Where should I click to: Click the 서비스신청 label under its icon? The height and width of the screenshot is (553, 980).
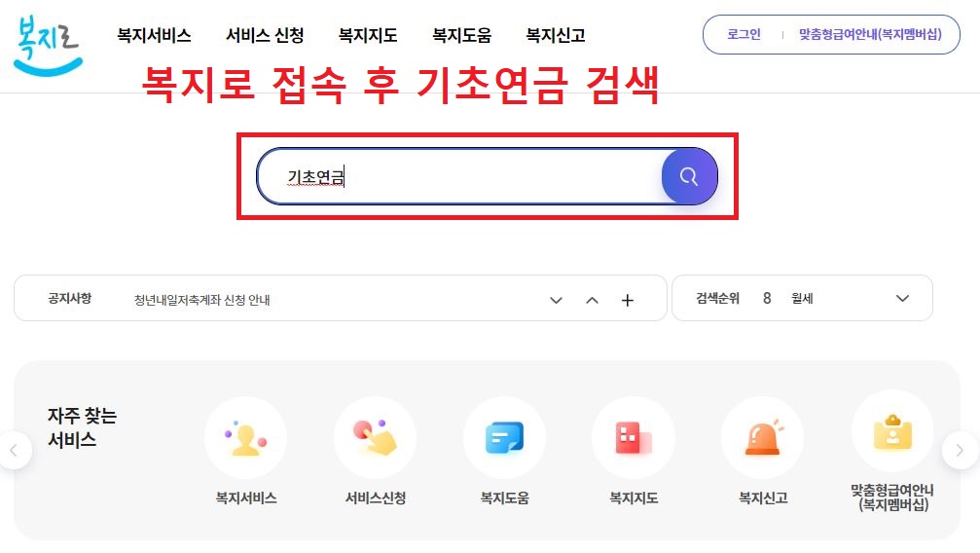pyautogui.click(x=376, y=498)
